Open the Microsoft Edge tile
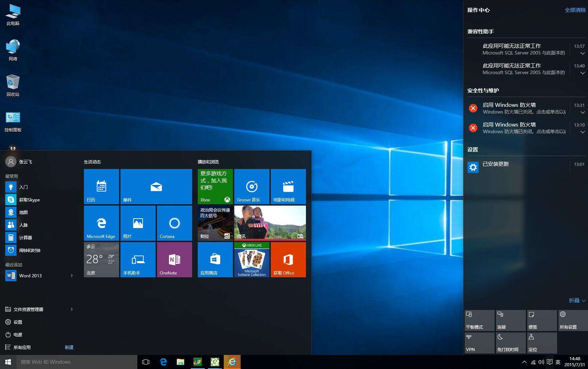This screenshot has width=588, height=369. (x=101, y=223)
